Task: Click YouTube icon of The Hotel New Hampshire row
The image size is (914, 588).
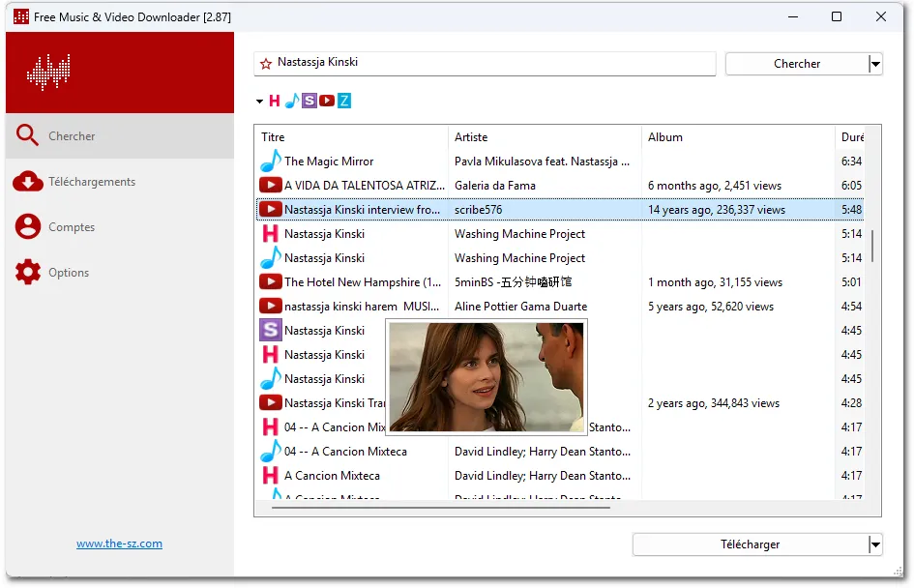Action: tap(271, 282)
